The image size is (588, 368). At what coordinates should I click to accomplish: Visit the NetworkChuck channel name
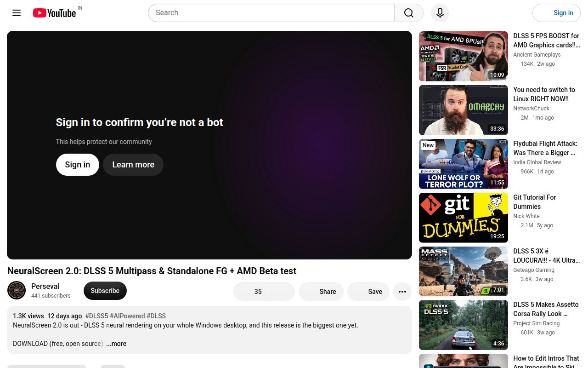[x=531, y=109]
